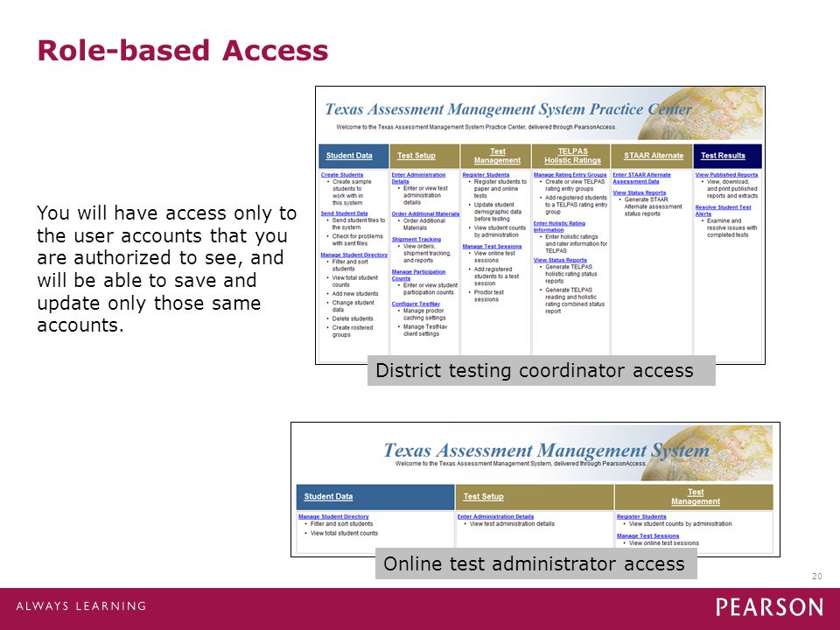
Task: Click the 'Proctor test sessions' bullet text
Action: (488, 296)
